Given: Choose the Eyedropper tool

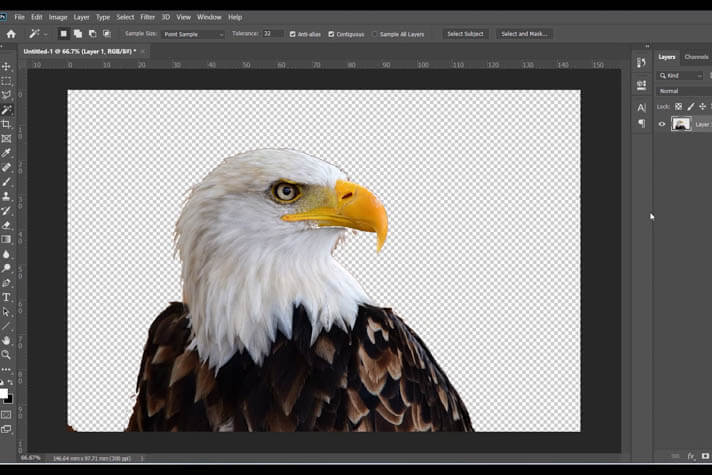Looking at the screenshot, I should pyautogui.click(x=6, y=153).
